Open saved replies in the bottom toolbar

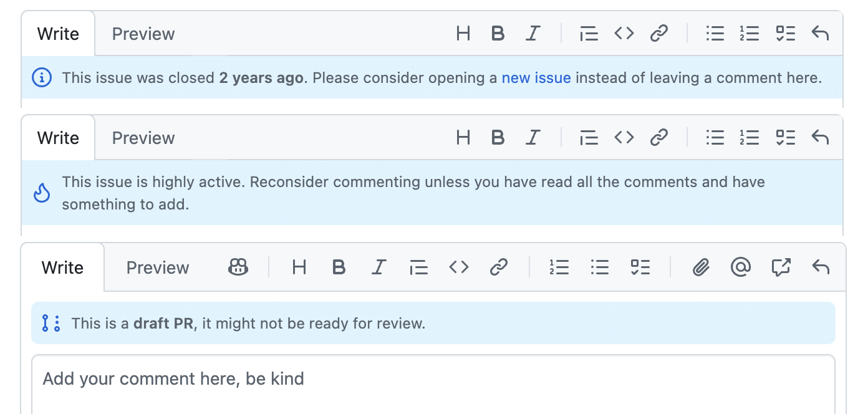[x=821, y=267]
